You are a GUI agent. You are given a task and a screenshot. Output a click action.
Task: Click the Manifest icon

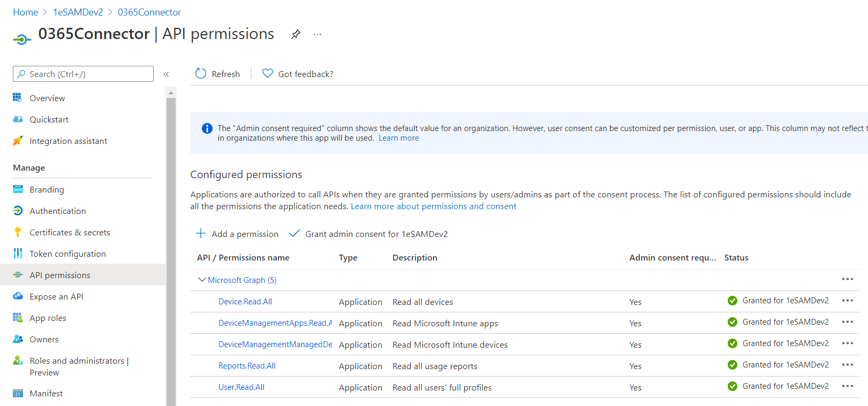click(x=18, y=393)
